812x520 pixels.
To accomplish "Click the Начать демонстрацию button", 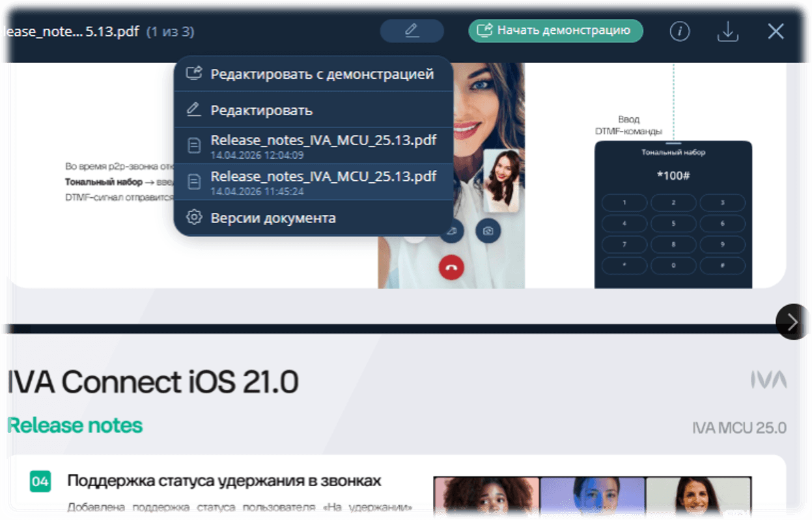I will pos(555,31).
